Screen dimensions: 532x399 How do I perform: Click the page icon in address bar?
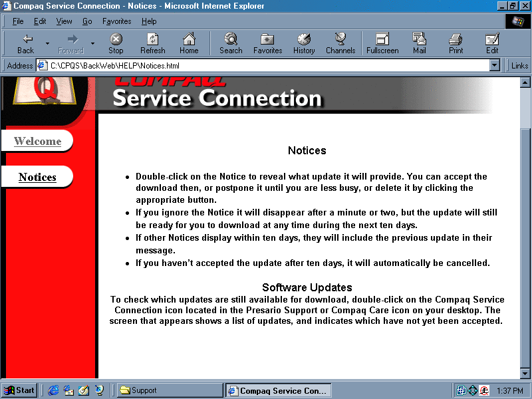pos(43,65)
